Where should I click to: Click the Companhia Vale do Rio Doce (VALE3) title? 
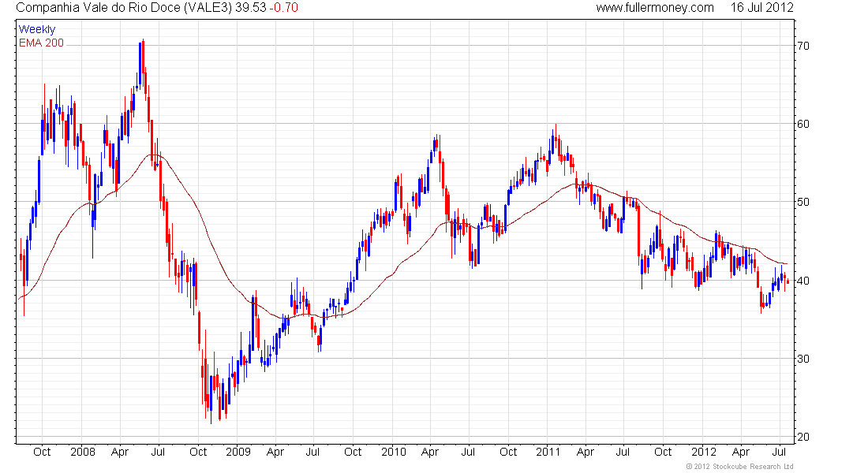[x=124, y=8]
